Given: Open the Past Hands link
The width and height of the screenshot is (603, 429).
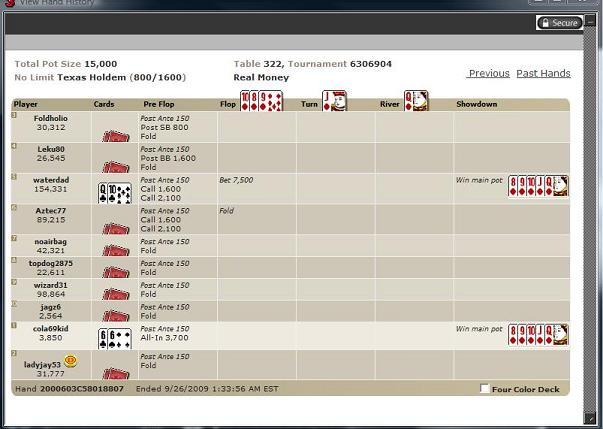Looking at the screenshot, I should (543, 73).
